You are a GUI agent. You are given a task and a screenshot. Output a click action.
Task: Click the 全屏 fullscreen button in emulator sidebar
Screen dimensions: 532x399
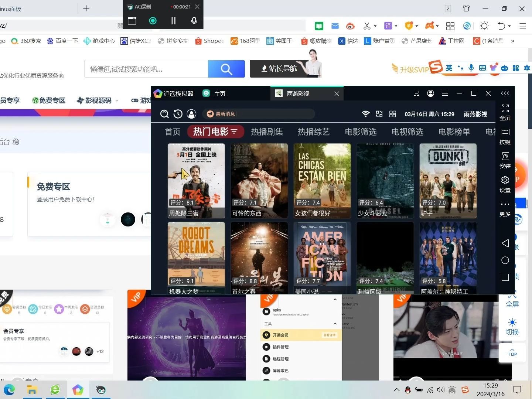tap(505, 112)
